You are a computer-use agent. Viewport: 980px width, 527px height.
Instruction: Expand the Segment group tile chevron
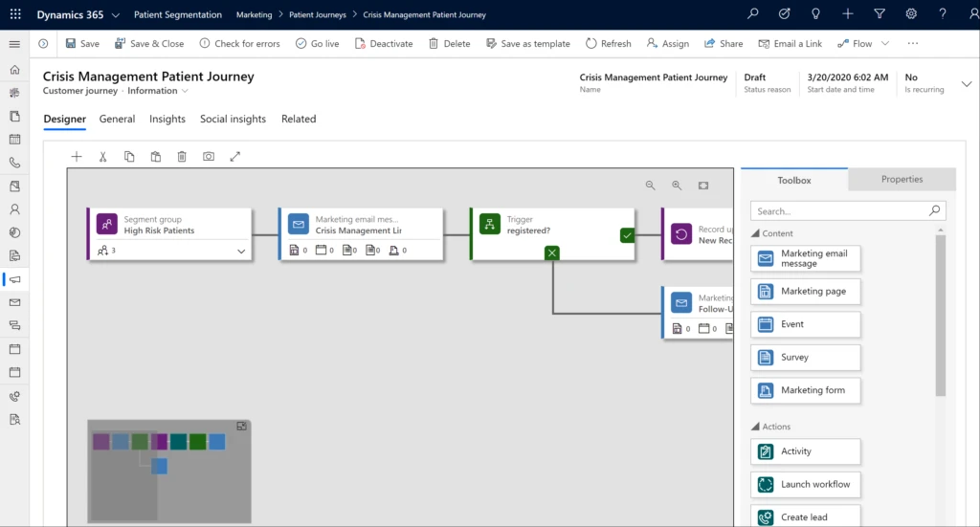241,251
